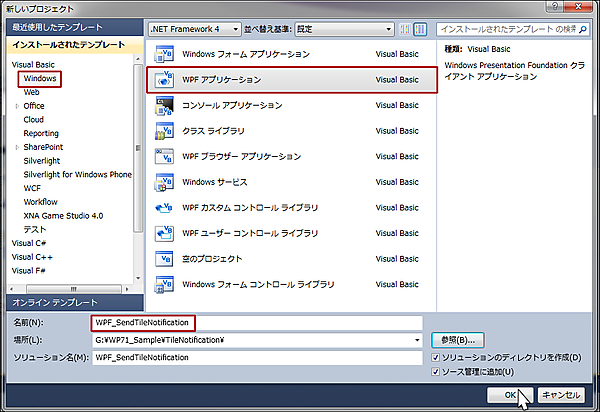
Task: Click the Windows フォーム アプリケーション icon
Action: coord(165,54)
